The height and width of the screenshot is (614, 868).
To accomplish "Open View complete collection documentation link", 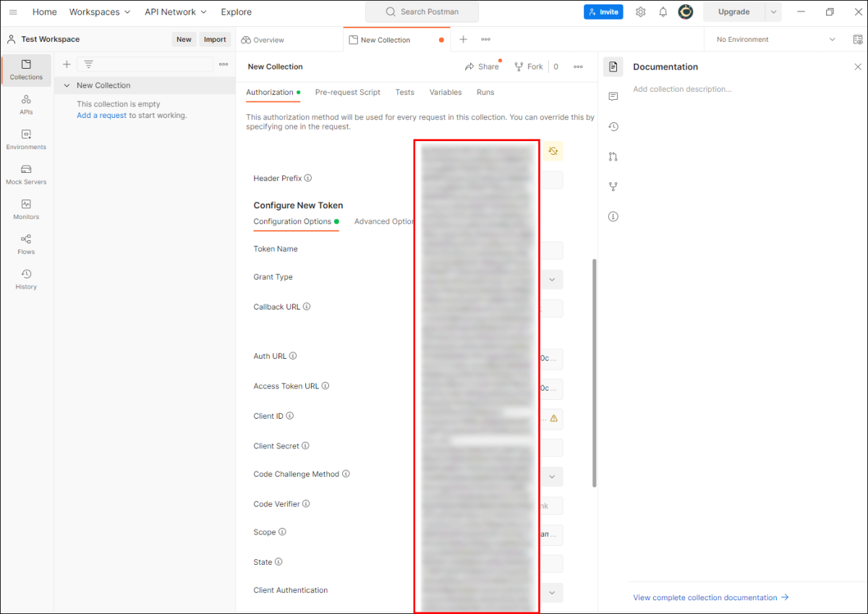I will click(711, 598).
